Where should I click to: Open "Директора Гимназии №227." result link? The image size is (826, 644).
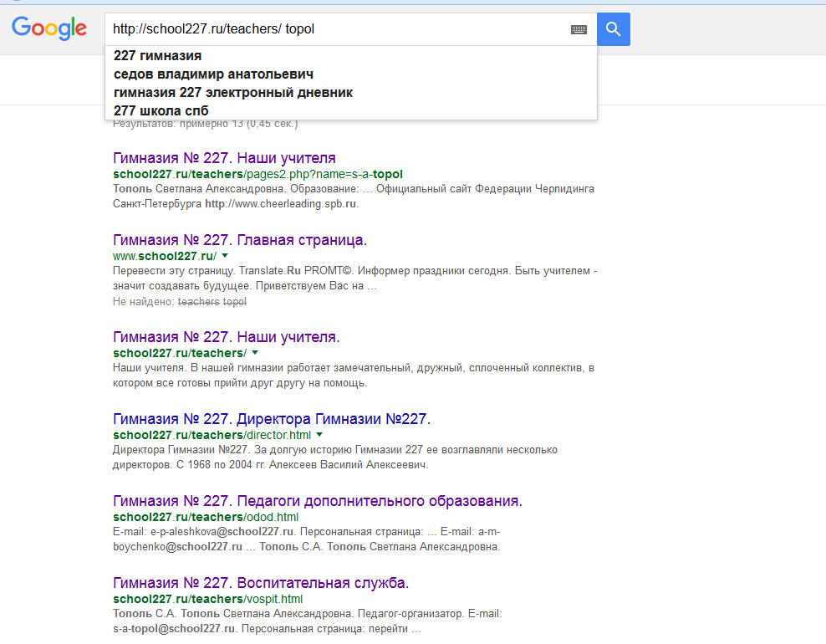tap(272, 419)
